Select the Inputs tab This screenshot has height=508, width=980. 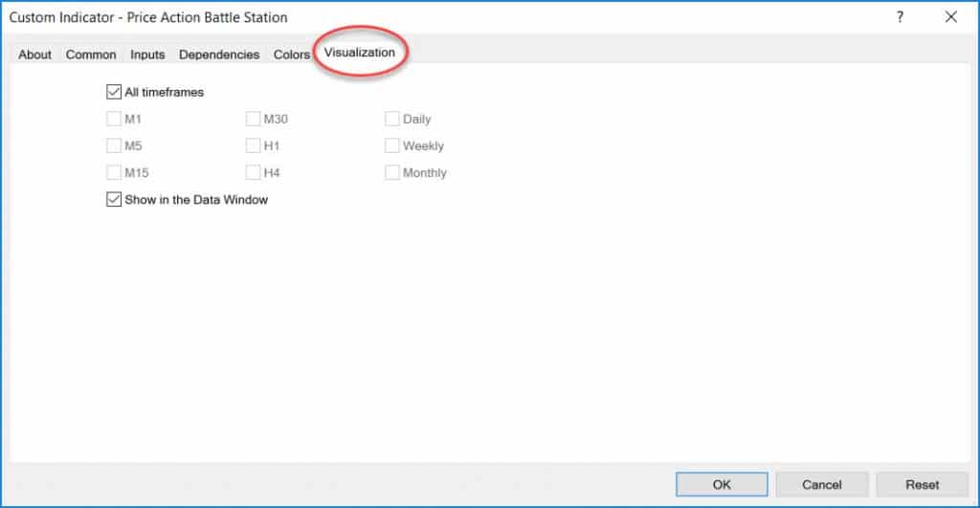tap(147, 55)
